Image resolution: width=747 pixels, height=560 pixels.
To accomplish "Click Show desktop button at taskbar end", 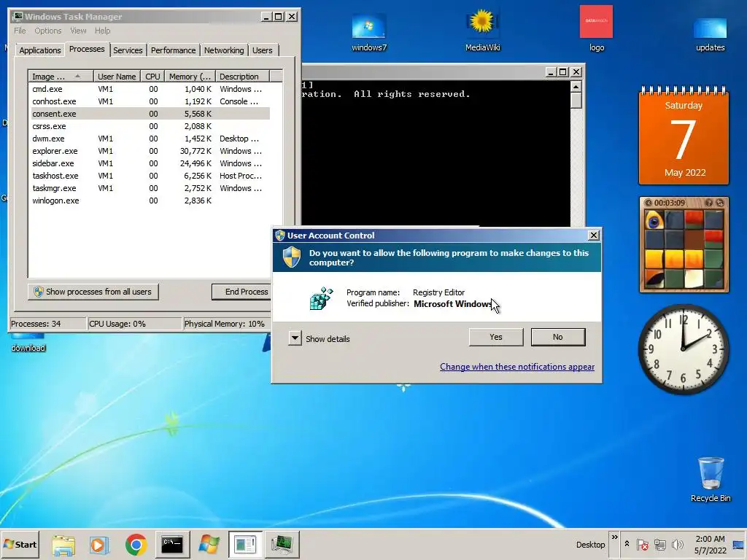I will point(739,545).
